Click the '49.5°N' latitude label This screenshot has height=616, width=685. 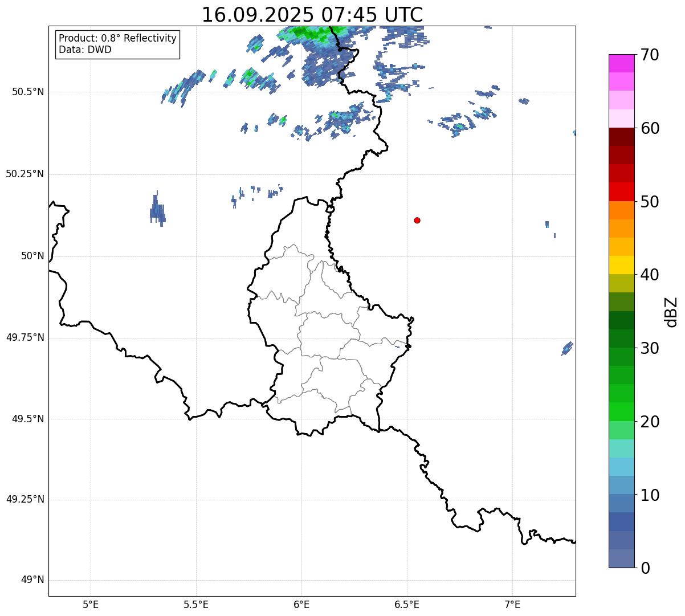(28, 419)
